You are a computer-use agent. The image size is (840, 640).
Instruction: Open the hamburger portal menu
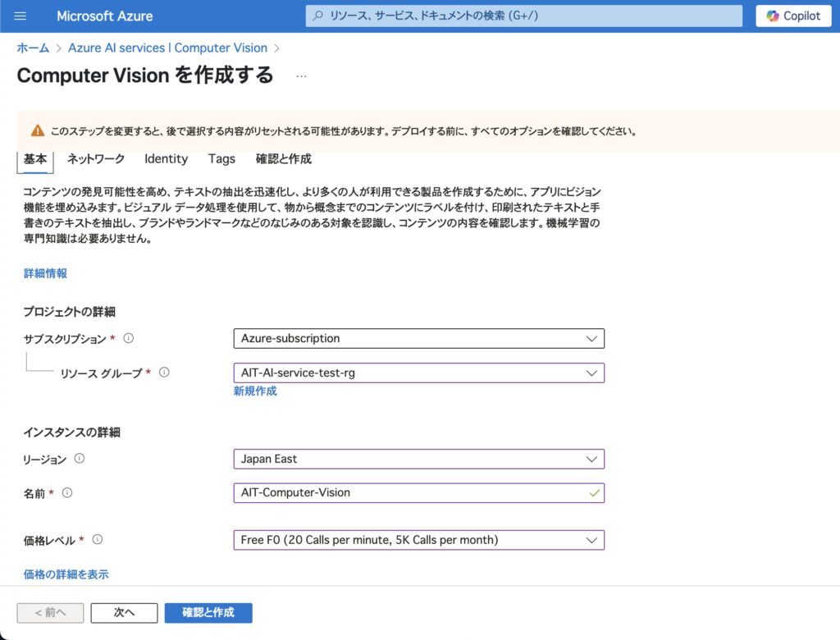(21, 16)
